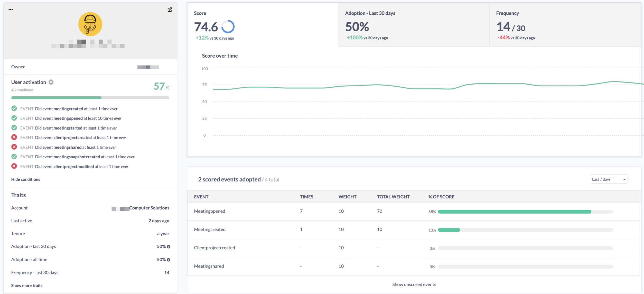This screenshot has height=294, width=644.
Task: Click the Meetingopened event row name
Action: click(x=210, y=211)
